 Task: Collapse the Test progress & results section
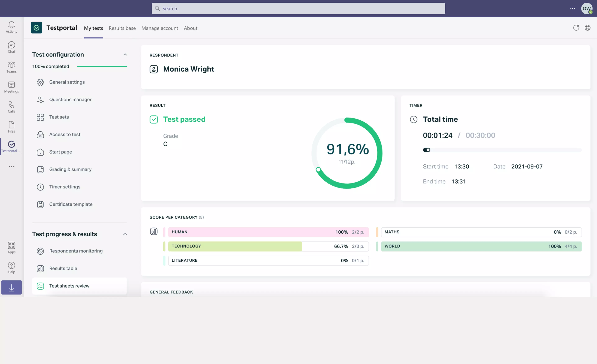coord(125,234)
